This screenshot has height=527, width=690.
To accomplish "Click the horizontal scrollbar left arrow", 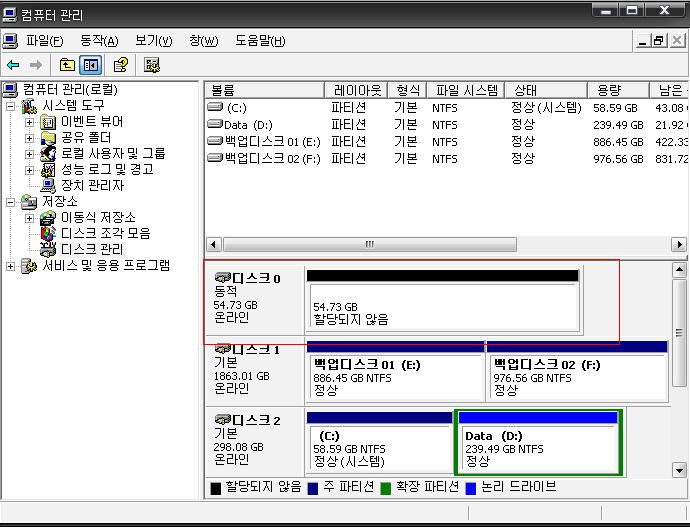I will [214, 245].
